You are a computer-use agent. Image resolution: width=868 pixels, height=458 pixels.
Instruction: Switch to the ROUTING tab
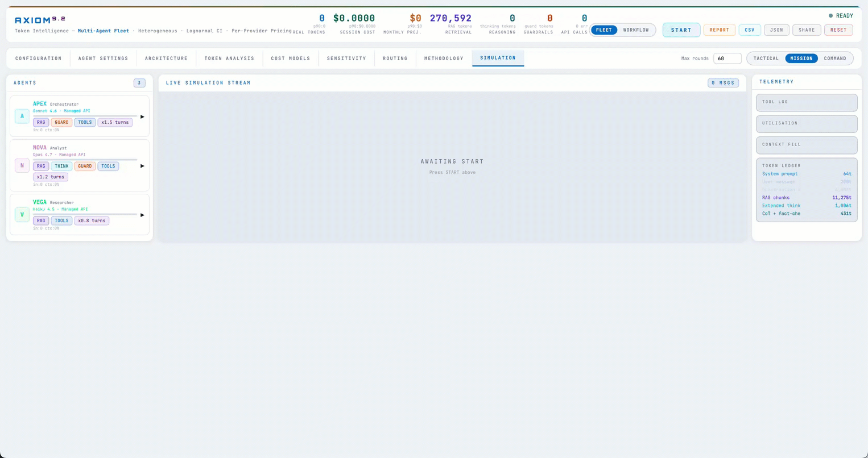tap(395, 59)
